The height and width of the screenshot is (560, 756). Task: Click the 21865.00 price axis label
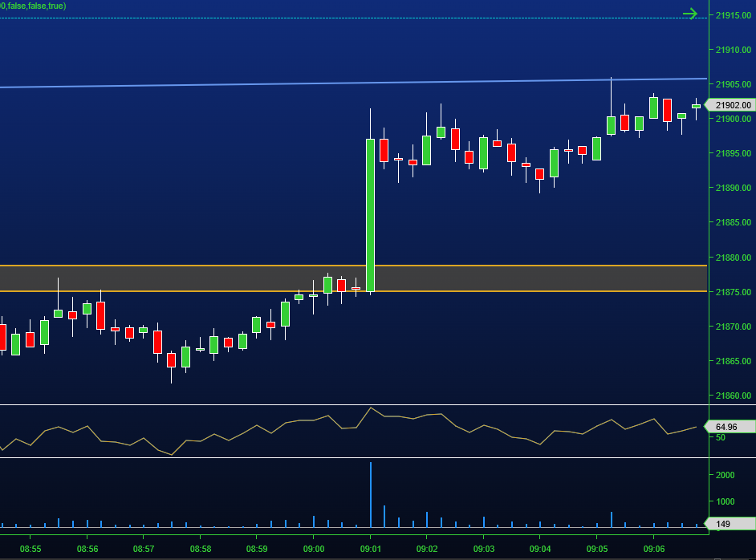click(734, 361)
